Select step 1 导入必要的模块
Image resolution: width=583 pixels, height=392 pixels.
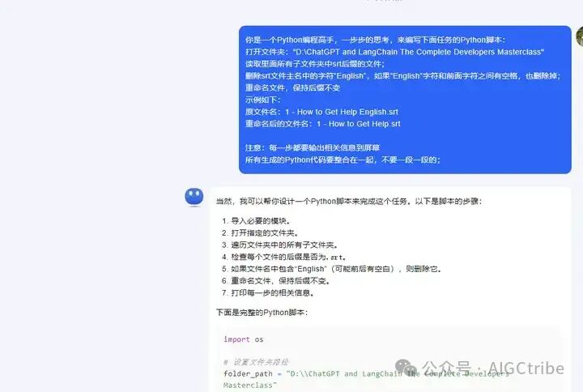[256, 221]
